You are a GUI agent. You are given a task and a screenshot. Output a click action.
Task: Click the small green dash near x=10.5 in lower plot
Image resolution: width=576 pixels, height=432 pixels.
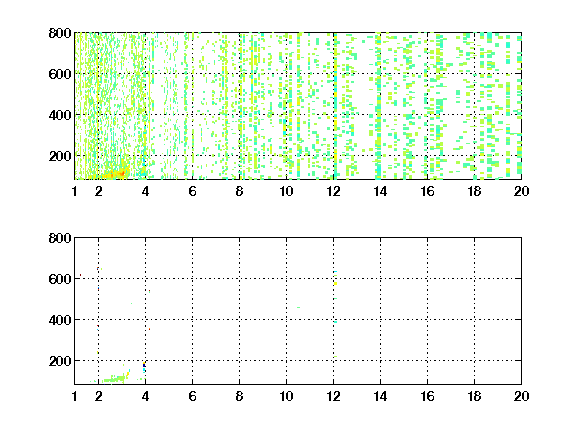point(298,307)
